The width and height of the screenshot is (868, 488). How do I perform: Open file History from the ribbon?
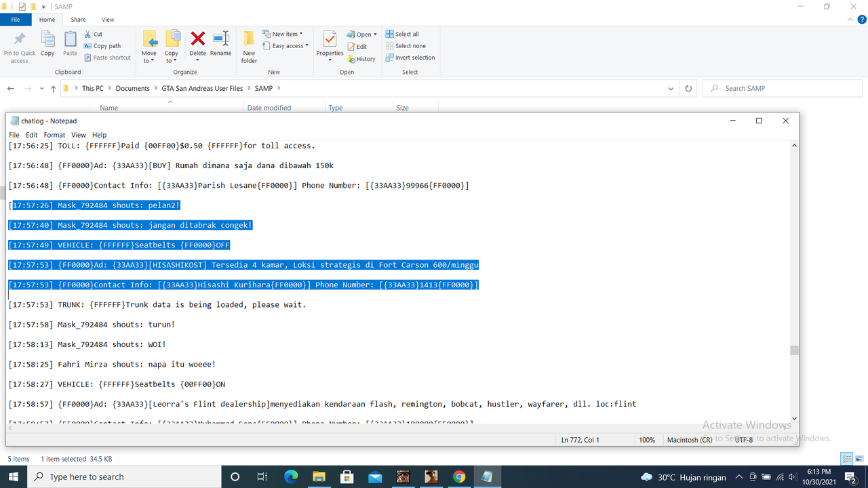pos(361,59)
